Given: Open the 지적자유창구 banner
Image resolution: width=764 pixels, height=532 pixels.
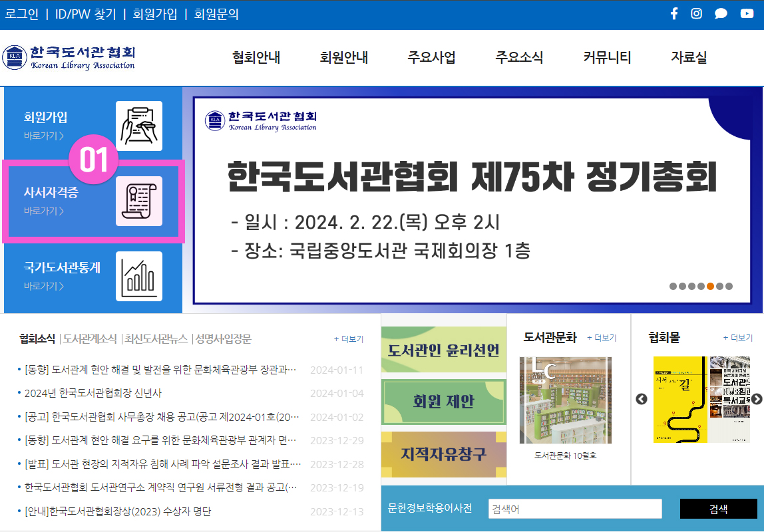Looking at the screenshot, I should (x=444, y=454).
